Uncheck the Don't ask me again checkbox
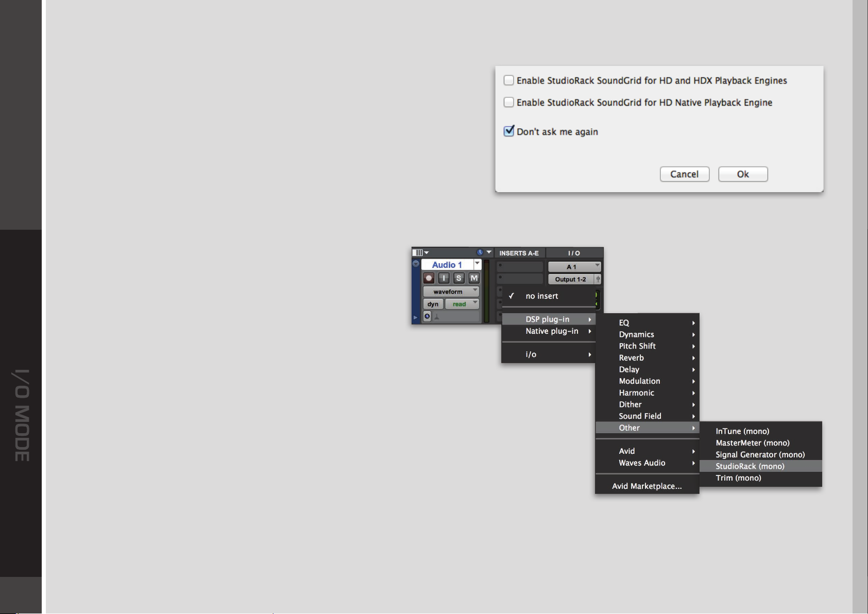Viewport: 868px width, 614px height. [508, 131]
